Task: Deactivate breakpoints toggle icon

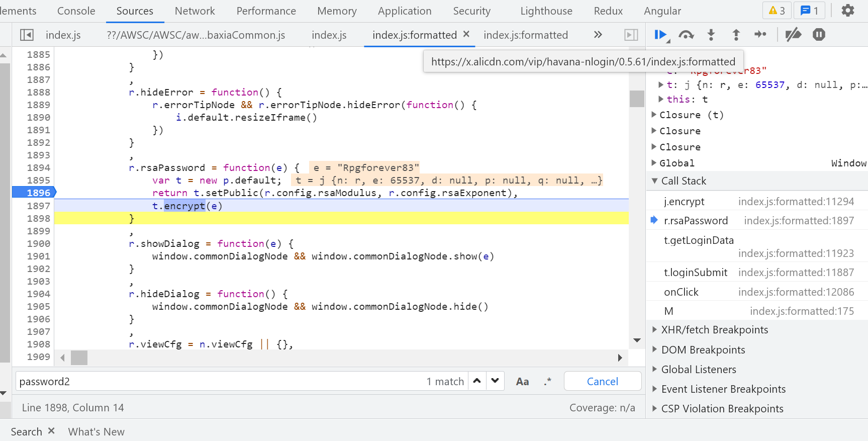Action: coord(793,35)
